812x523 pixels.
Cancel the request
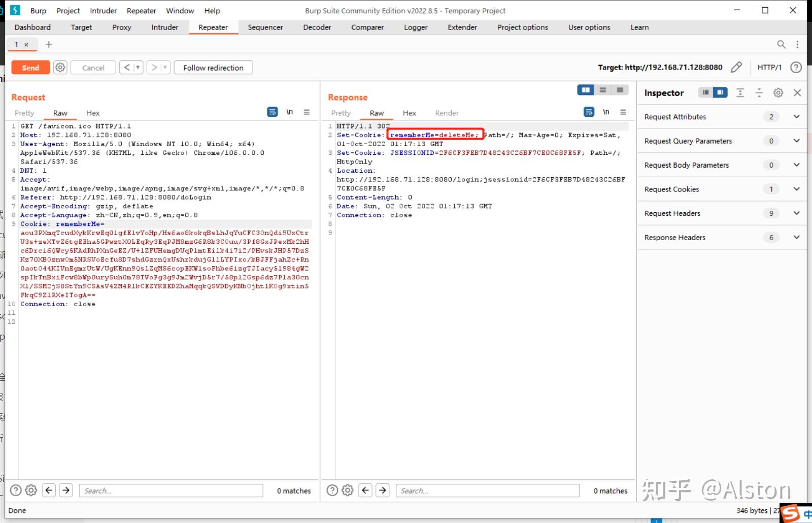(x=93, y=68)
